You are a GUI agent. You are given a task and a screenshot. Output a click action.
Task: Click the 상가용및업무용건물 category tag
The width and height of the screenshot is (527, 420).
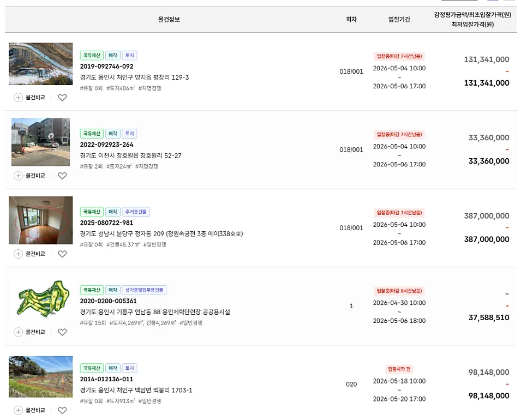pyautogui.click(x=144, y=290)
